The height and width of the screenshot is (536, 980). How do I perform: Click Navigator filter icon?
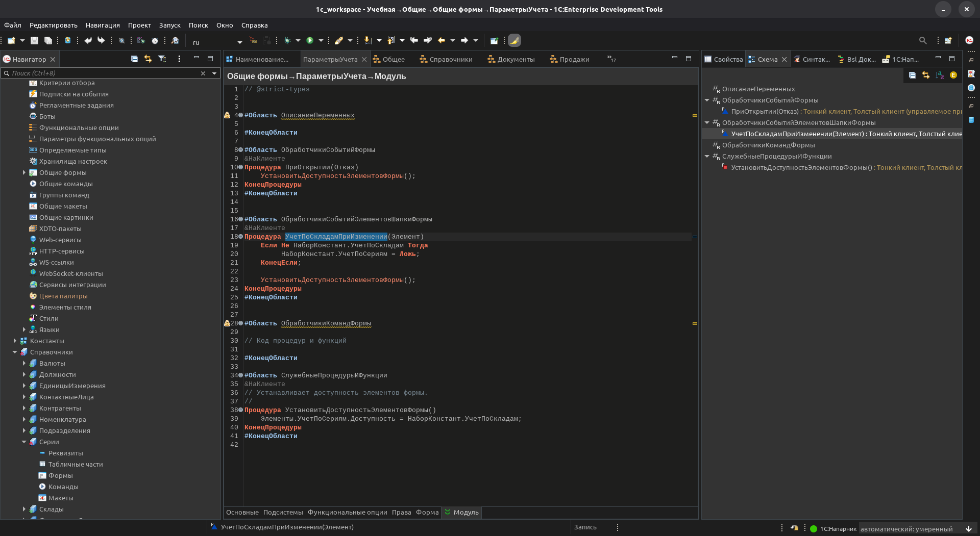click(x=162, y=59)
